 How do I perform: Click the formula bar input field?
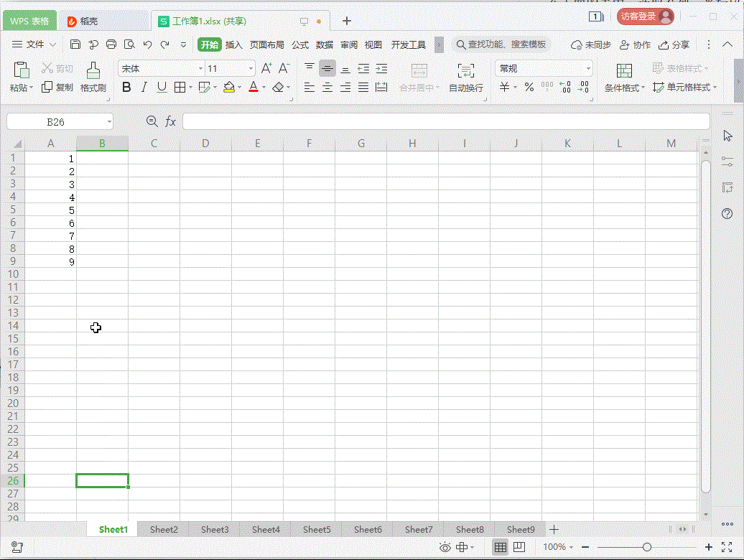[446, 121]
